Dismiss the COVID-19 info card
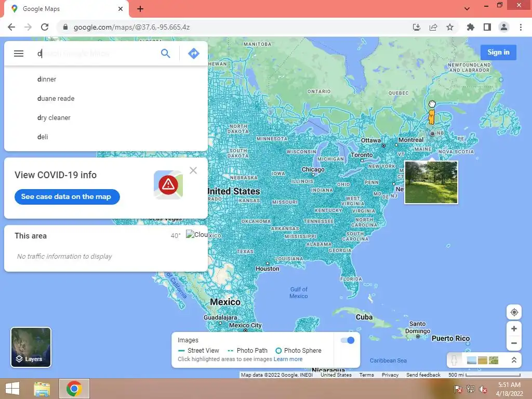The height and width of the screenshot is (399, 532). (193, 170)
